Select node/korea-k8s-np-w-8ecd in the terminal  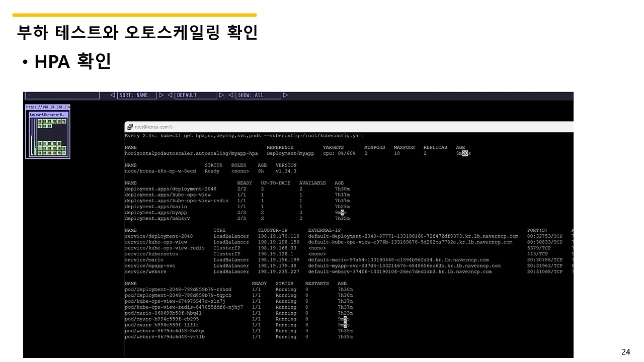(x=160, y=171)
